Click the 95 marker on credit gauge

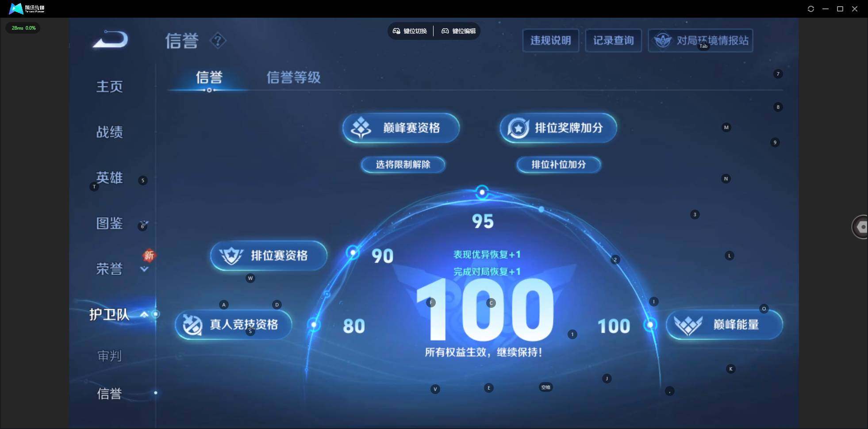(x=483, y=192)
